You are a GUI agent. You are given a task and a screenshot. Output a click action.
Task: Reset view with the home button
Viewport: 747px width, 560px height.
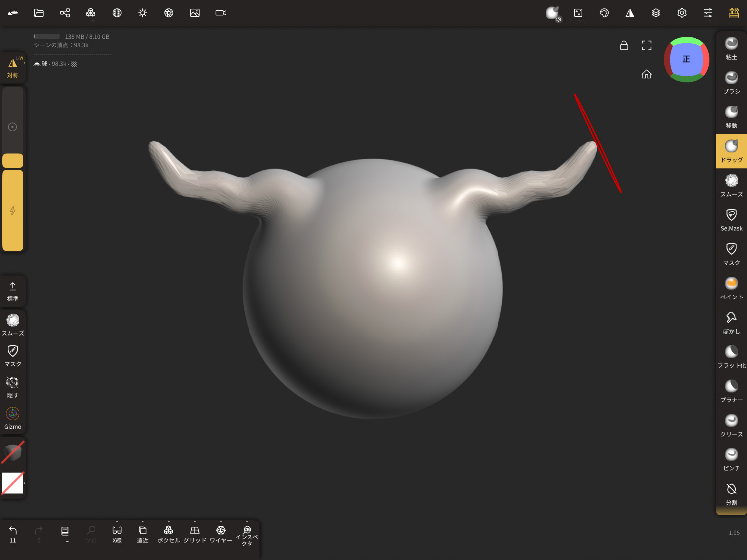point(646,74)
